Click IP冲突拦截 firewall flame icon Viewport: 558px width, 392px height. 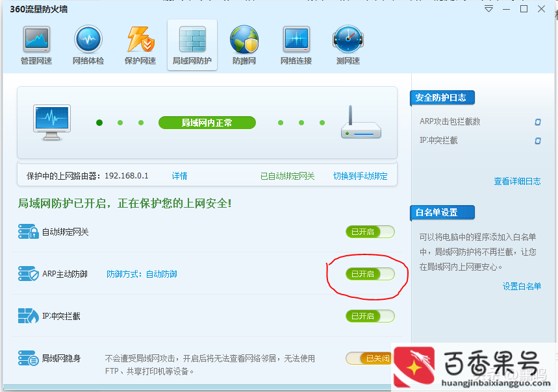point(28,316)
